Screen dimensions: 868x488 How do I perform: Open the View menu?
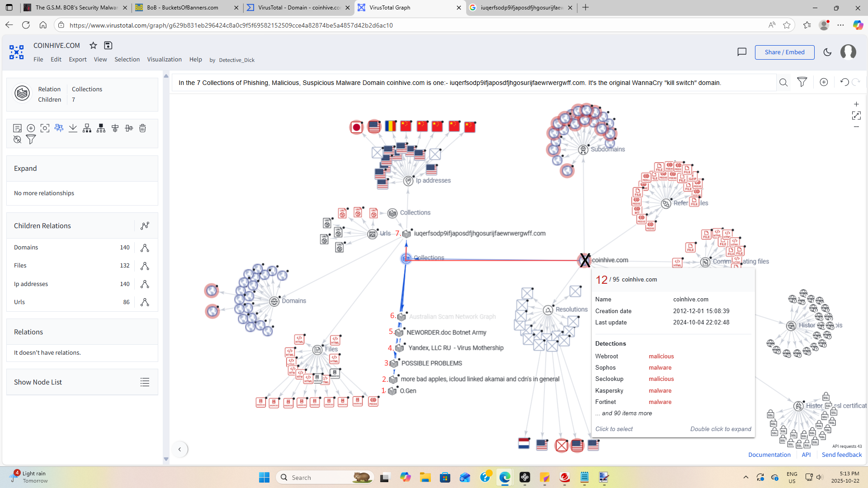100,59
